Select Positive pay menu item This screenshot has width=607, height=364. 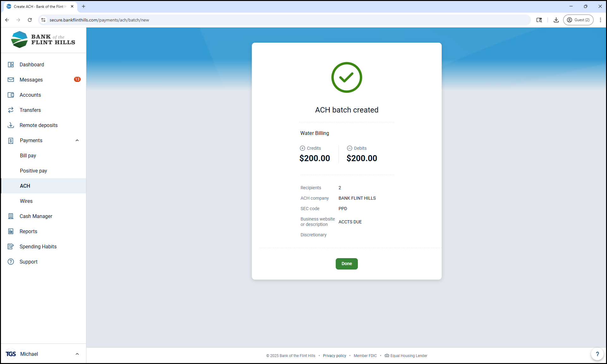(34, 171)
